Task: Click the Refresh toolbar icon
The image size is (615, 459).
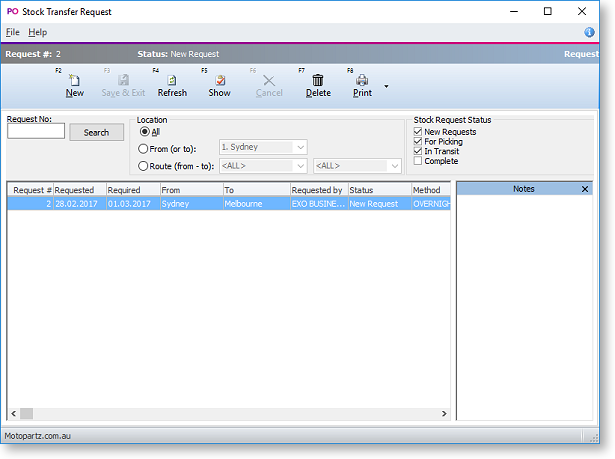Action: pos(172,85)
